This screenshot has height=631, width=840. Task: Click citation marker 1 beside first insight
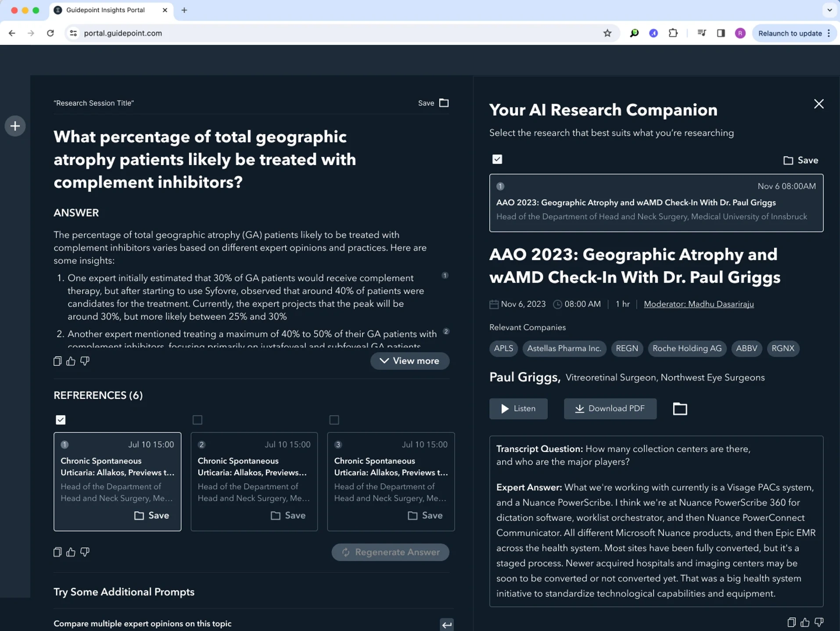click(x=445, y=276)
